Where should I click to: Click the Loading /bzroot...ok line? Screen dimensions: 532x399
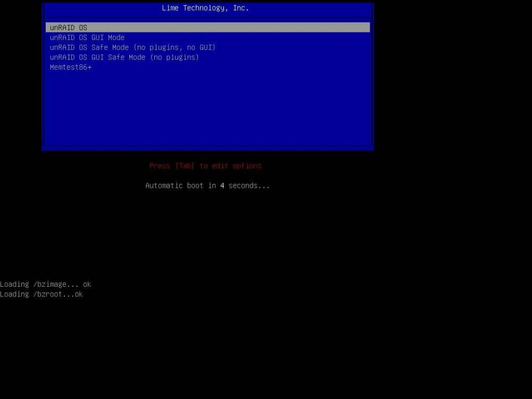(41, 294)
